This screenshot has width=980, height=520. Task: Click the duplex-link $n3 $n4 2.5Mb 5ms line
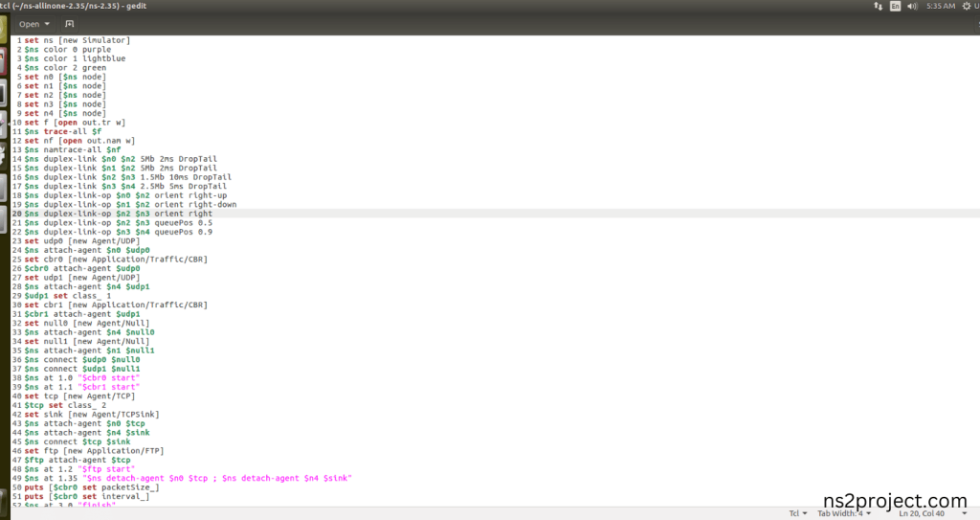[125, 186]
